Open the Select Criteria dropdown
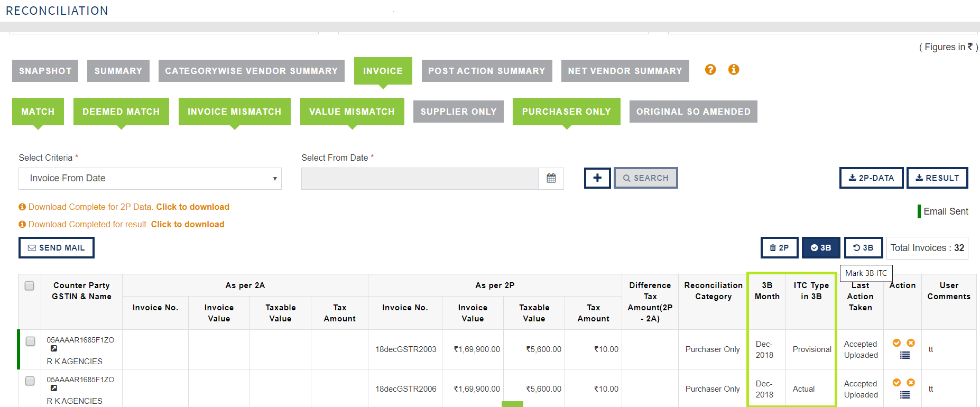 click(150, 179)
